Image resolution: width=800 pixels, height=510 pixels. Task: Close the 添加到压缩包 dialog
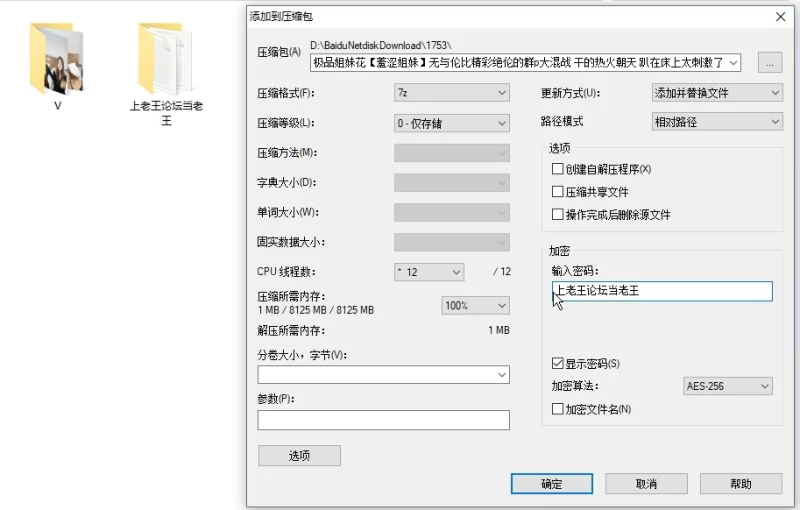pos(780,16)
